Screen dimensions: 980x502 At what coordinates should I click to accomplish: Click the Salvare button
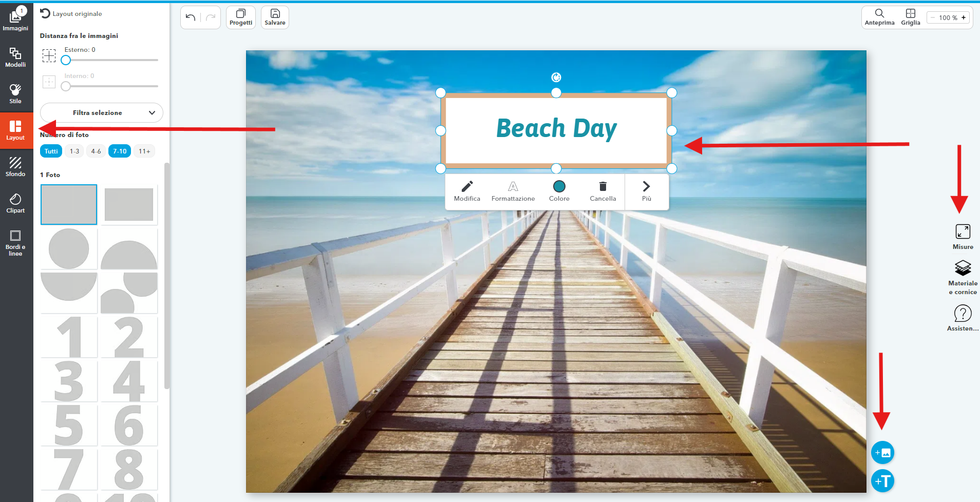point(275,17)
